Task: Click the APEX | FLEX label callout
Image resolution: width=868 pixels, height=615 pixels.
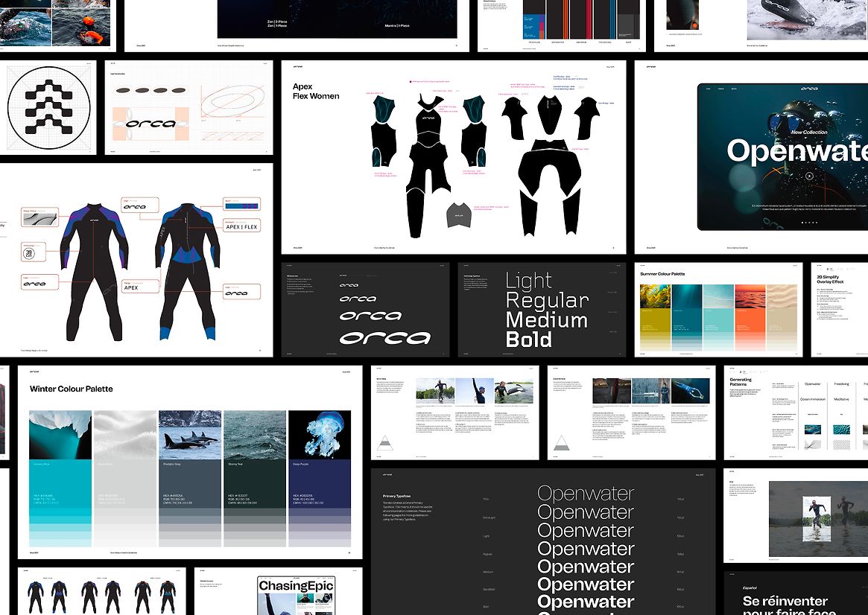Action: 241,223
